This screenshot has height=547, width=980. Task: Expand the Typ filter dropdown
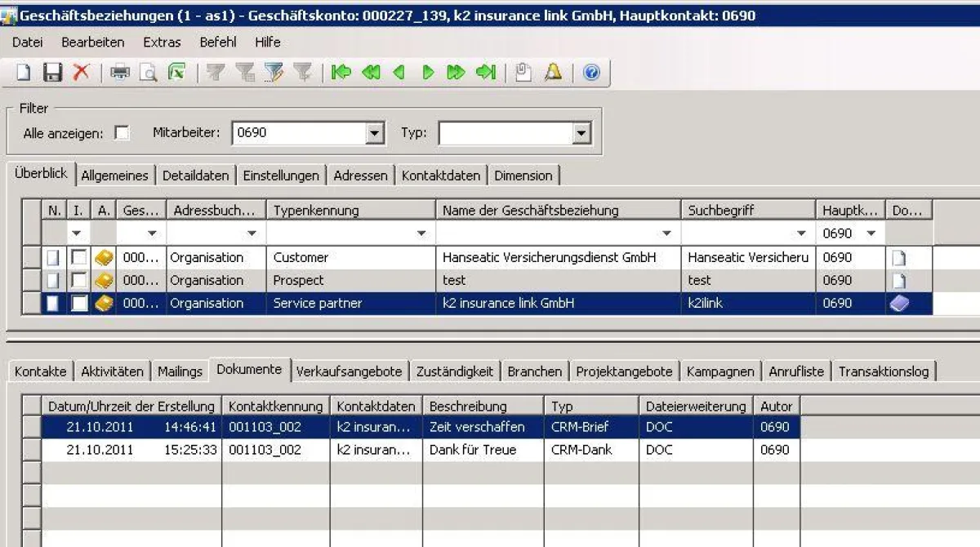point(582,132)
